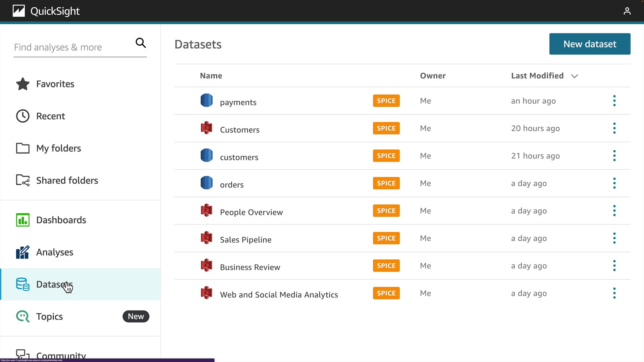This screenshot has height=362, width=644.
Task: Click the Analyses pencil-chart icon
Action: [23, 252]
